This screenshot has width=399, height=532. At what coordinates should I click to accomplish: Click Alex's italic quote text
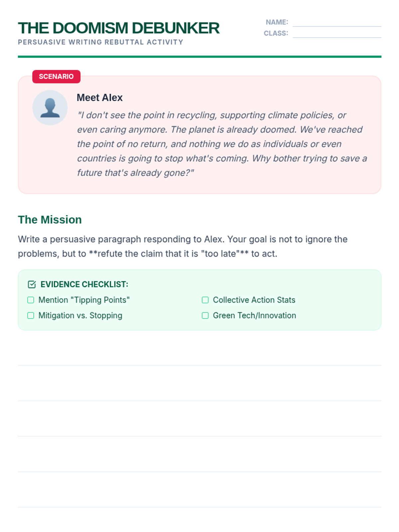click(x=222, y=144)
